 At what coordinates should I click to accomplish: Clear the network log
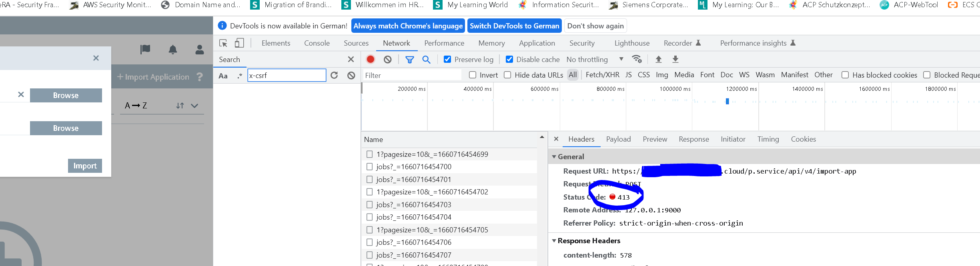point(387,59)
